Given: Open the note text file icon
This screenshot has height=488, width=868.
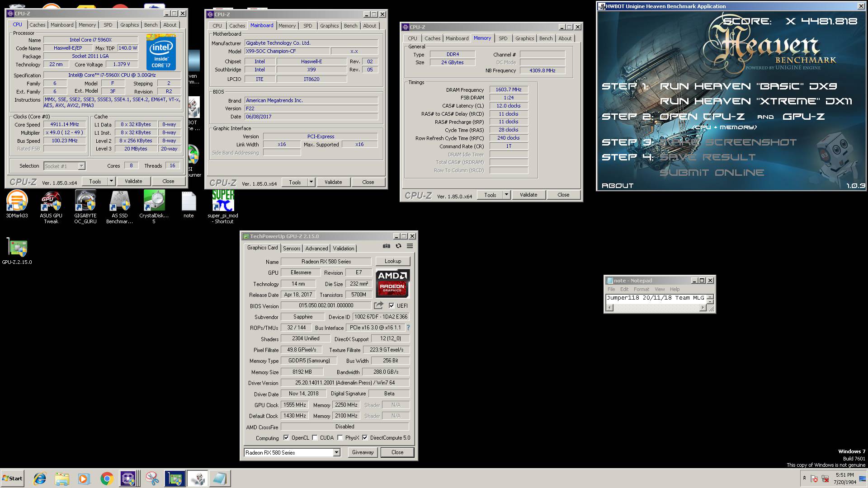Looking at the screenshot, I should pos(189,204).
